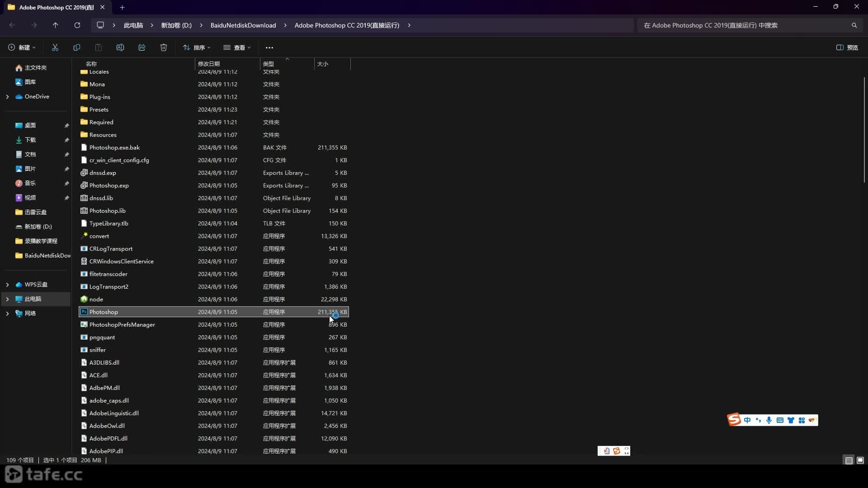The image size is (868, 488).
Task: Click the Rename icon in toolbar
Action: [120, 47]
